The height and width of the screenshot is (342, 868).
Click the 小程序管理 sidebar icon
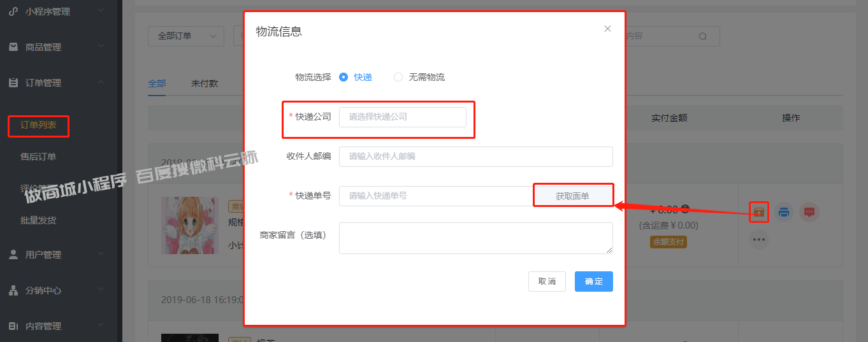(13, 11)
